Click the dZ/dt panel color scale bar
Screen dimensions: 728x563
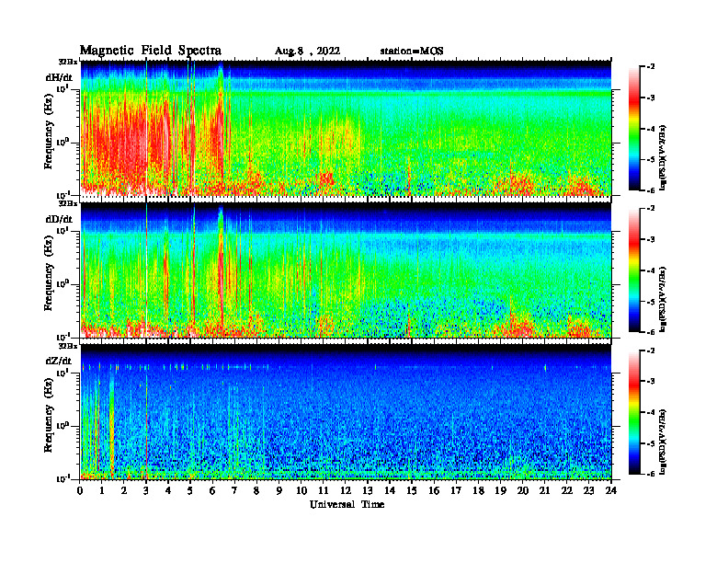pyautogui.click(x=634, y=412)
